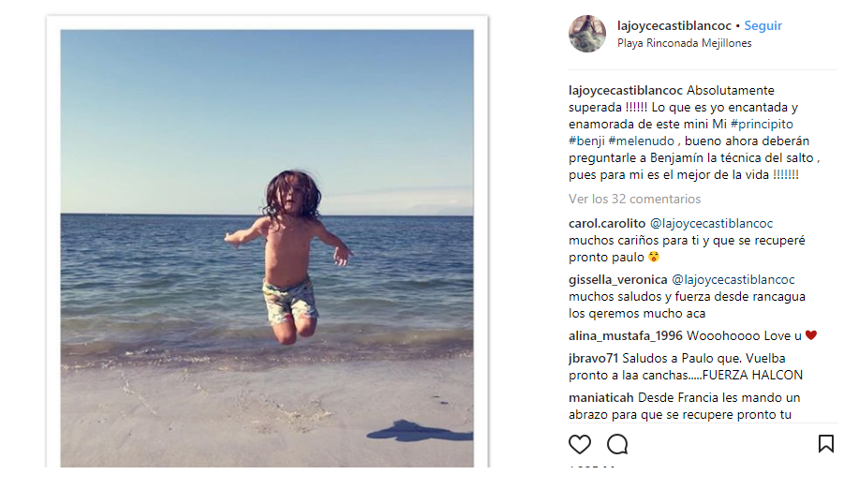
Task: Click the beach photo of the jumping child
Action: coord(267,248)
